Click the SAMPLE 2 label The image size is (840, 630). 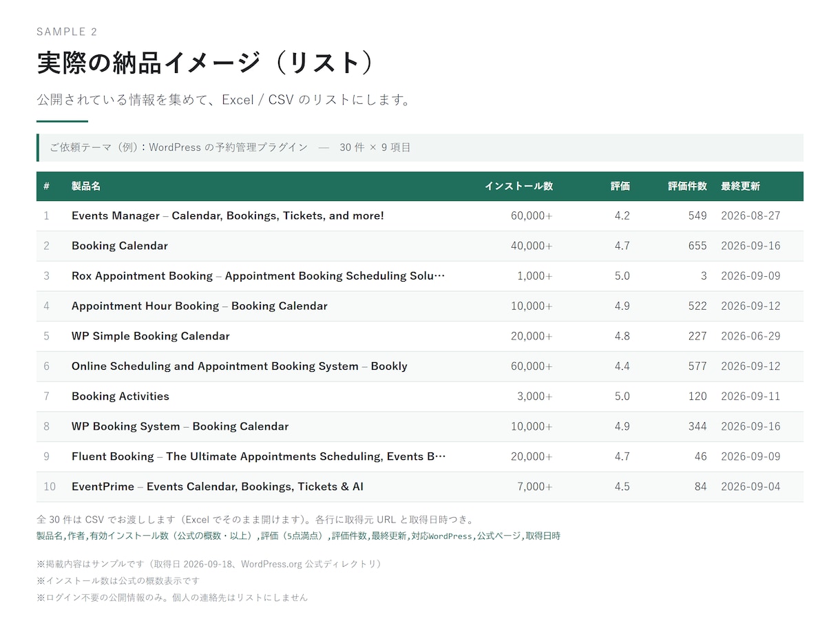(67, 32)
